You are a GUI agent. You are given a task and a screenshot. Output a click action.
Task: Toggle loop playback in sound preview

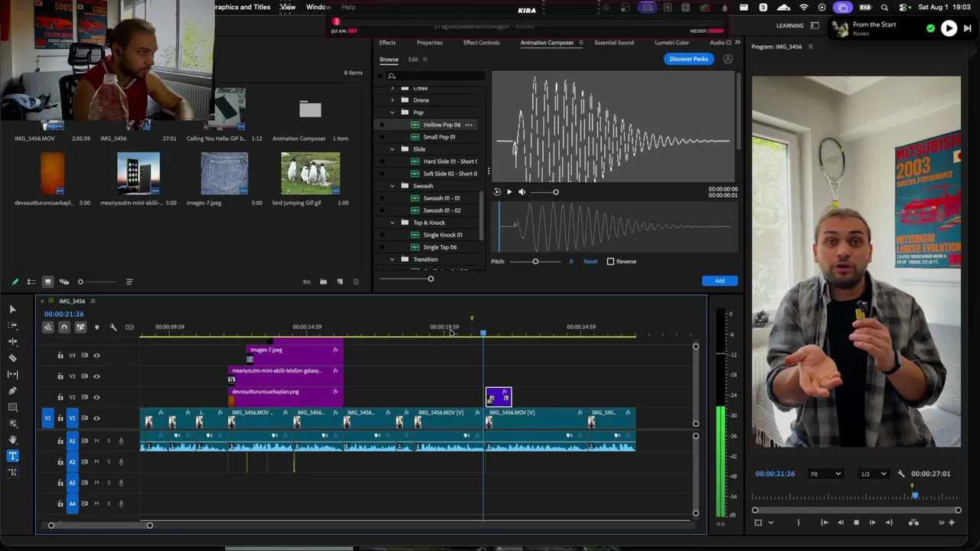(497, 192)
